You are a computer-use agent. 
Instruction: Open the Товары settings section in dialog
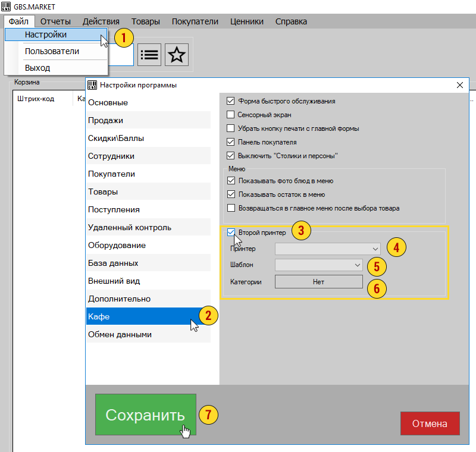(148, 192)
